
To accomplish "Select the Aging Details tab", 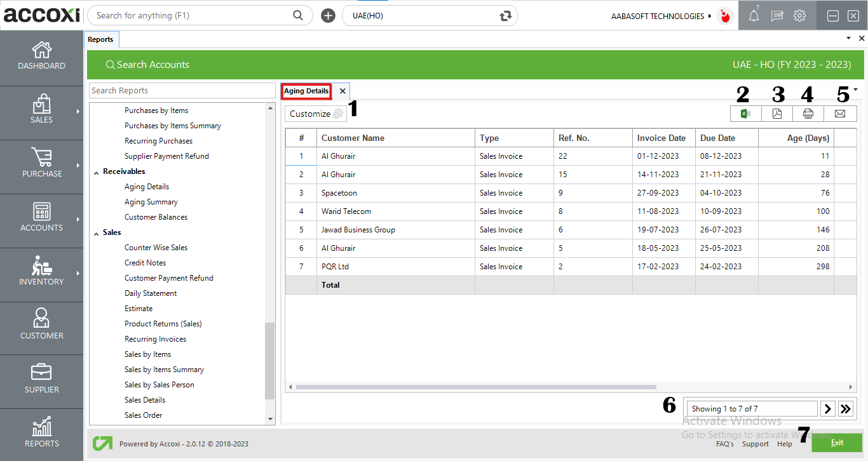I will coord(306,91).
